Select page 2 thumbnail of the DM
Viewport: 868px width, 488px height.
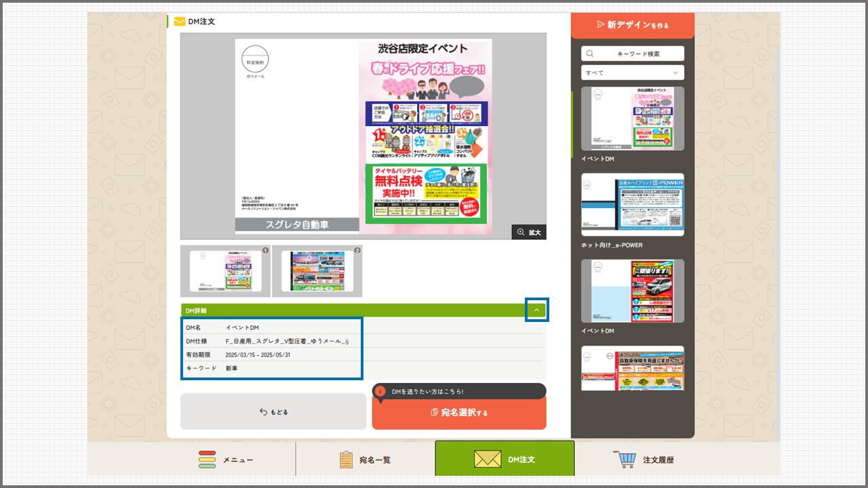click(317, 271)
